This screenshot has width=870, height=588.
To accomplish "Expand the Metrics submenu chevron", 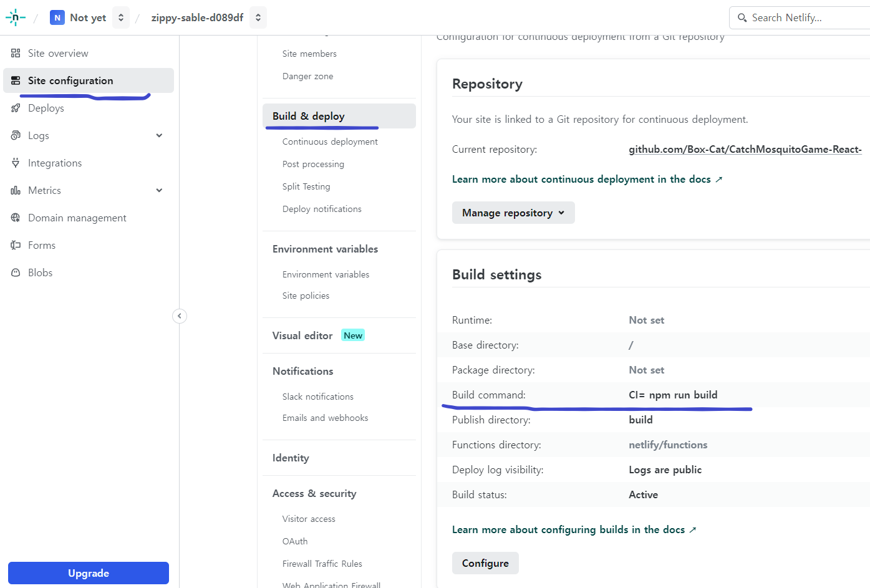I will click(159, 190).
